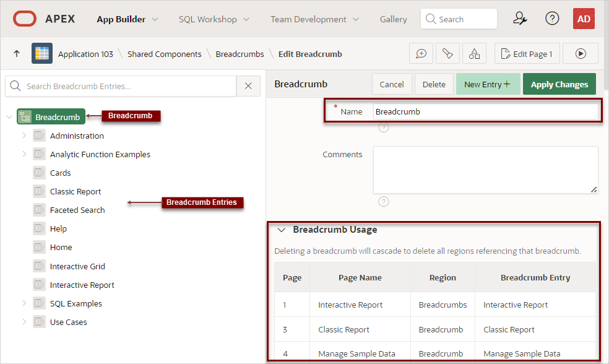The image size is (609, 364).
Task: Click the Region column header
Action: click(443, 277)
